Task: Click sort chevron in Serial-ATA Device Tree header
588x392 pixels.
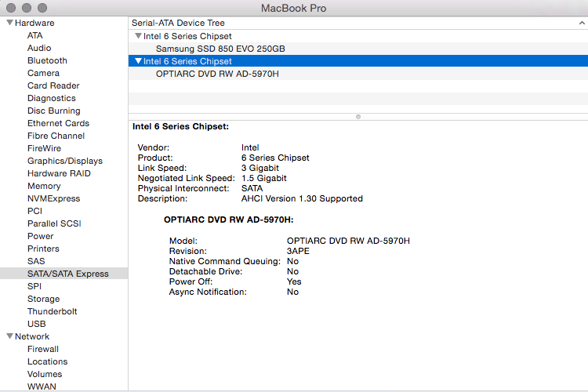Action: coord(582,23)
